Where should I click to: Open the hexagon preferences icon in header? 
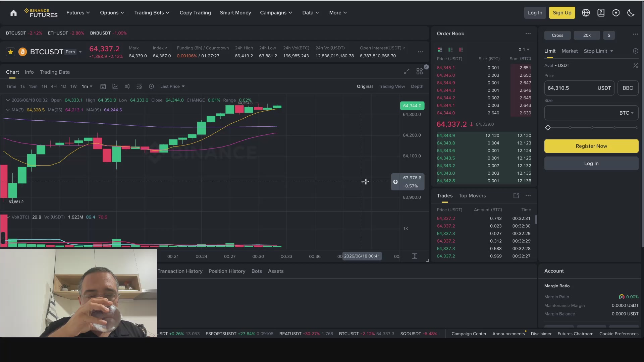(616, 13)
